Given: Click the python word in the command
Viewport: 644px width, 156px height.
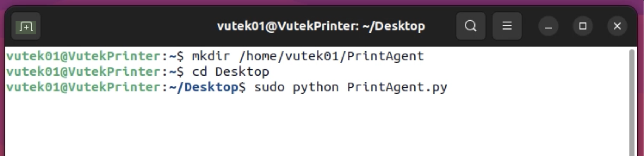Looking at the screenshot, I should pyautogui.click(x=316, y=88).
